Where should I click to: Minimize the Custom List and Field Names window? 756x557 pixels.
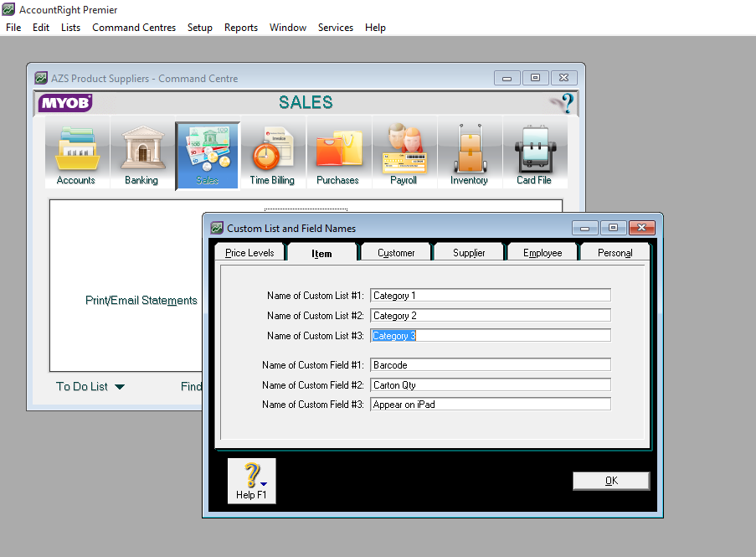tap(585, 228)
